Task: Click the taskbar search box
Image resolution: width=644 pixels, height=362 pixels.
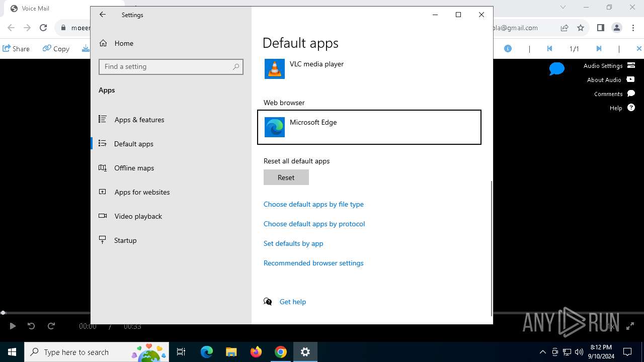Action: tap(98, 352)
